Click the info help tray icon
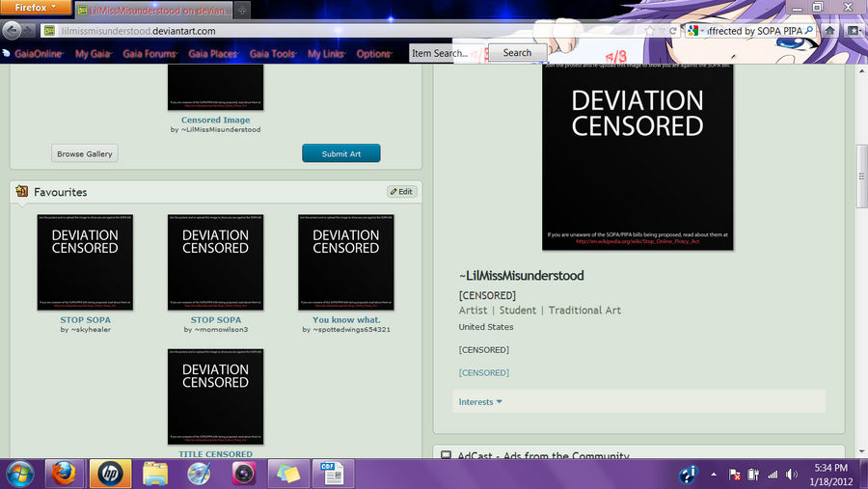This screenshot has height=489, width=868. (688, 475)
